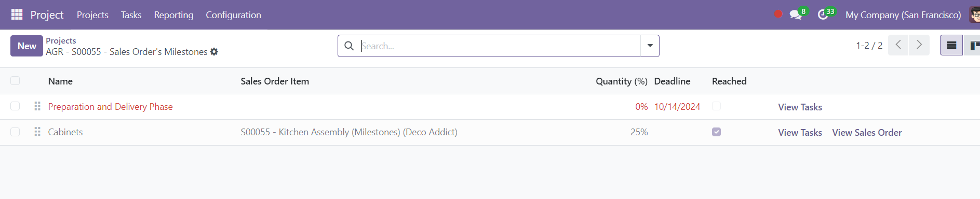Tick the Reached checkbox for Preparation and Delivery Phase

point(716,106)
